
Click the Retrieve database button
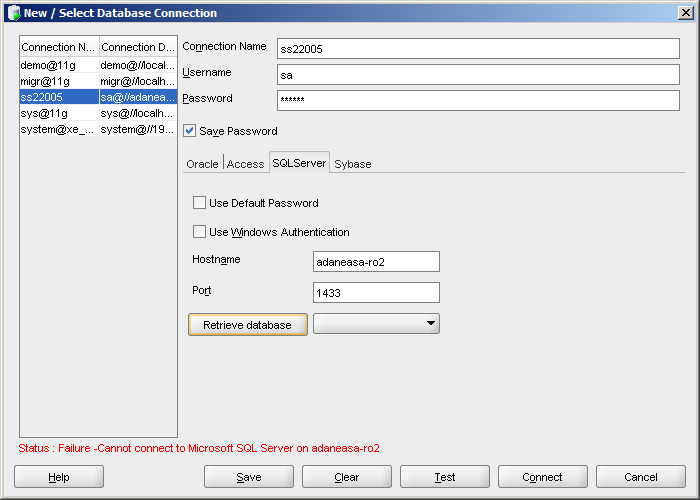click(248, 325)
